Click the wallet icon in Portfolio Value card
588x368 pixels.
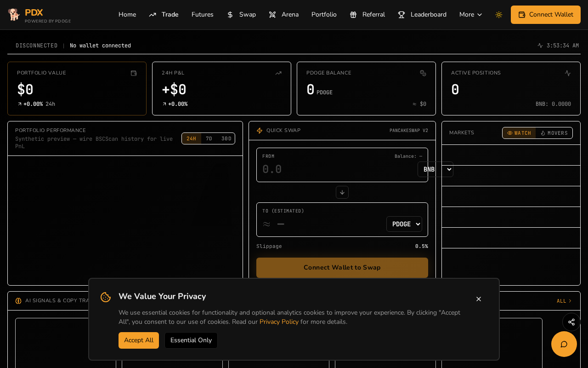(x=134, y=73)
